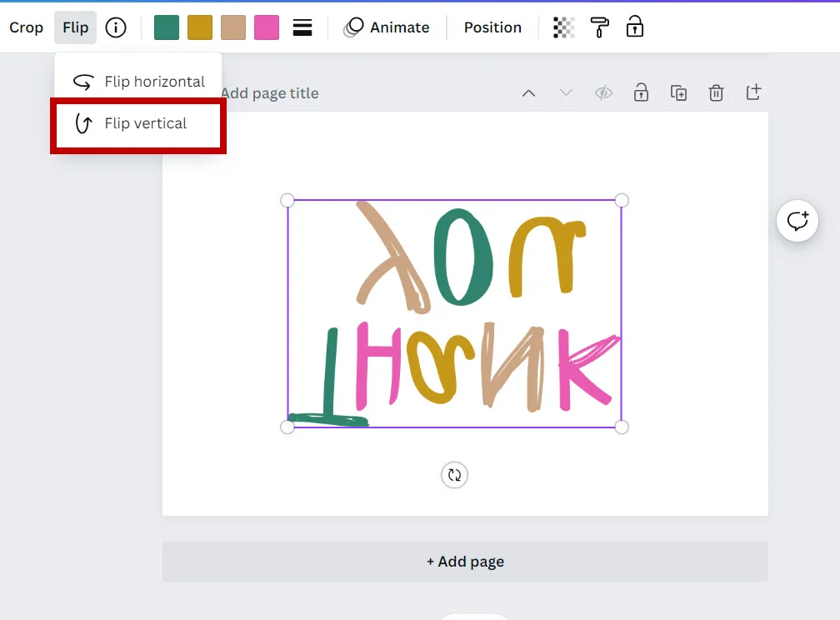Click the info icon beside Flip
Screen dimensions: 840x620
115,27
